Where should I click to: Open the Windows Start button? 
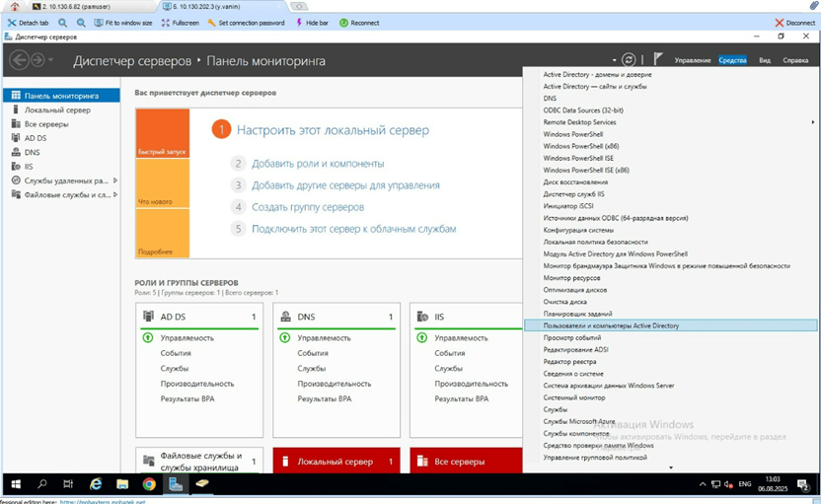point(16,484)
